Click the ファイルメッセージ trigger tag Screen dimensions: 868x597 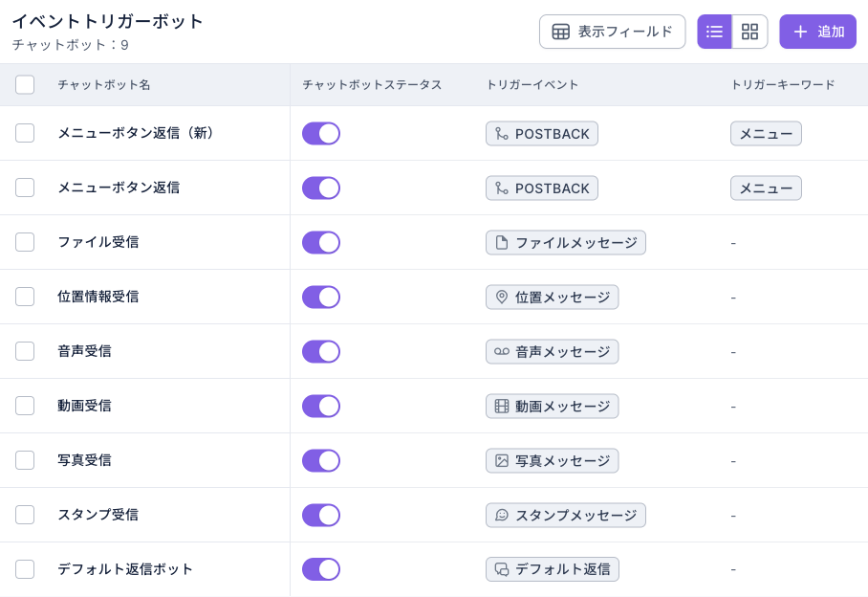(x=566, y=243)
